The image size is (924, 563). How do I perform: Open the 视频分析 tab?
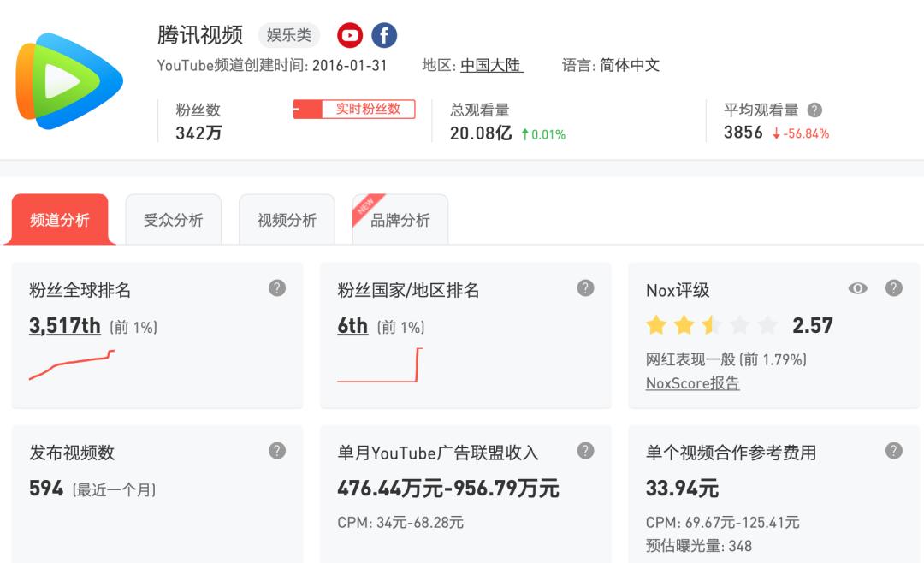click(x=286, y=219)
